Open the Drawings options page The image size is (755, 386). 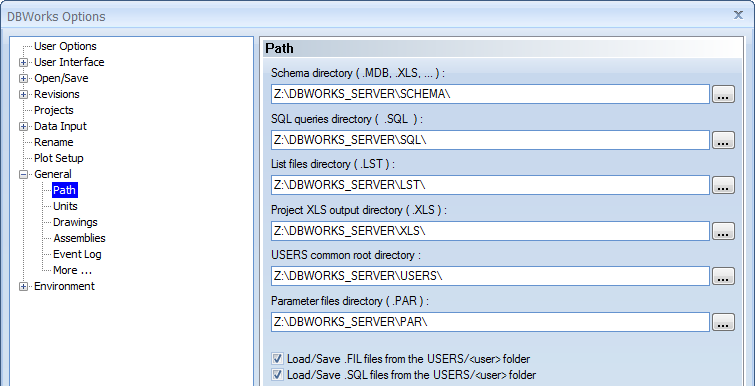point(75,222)
